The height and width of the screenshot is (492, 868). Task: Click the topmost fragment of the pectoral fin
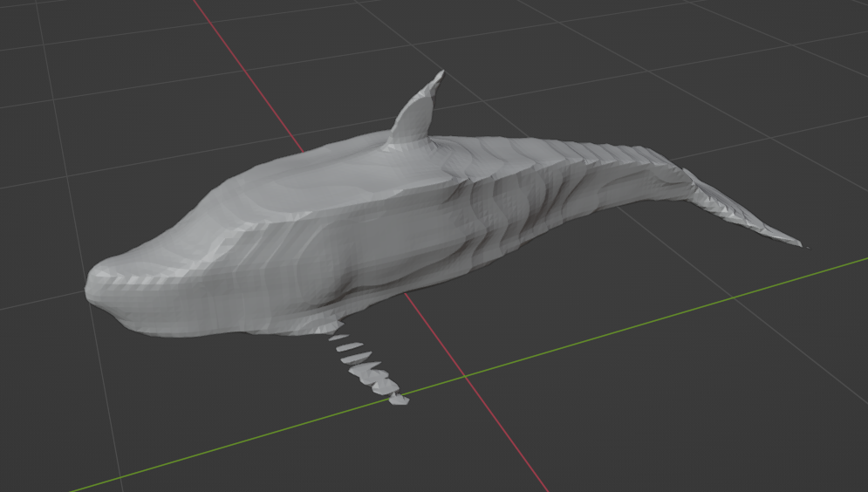pyautogui.click(x=338, y=336)
